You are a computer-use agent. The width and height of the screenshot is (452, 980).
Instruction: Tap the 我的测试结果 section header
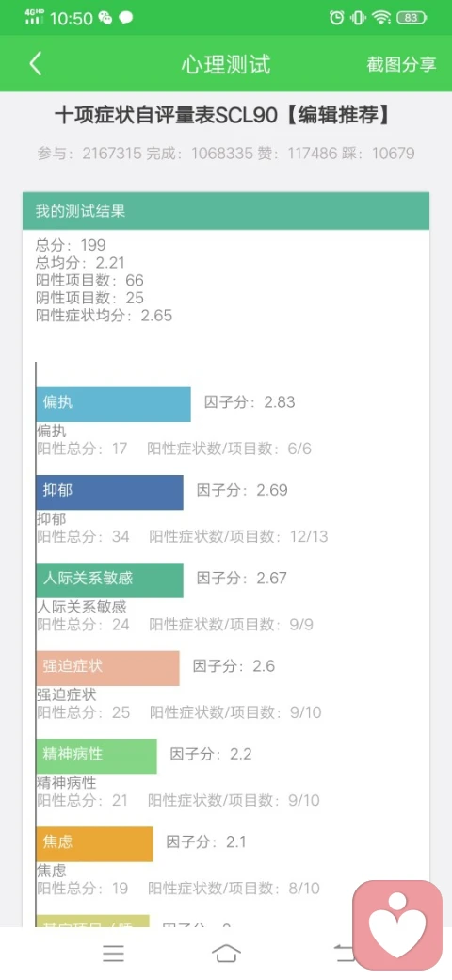[x=226, y=211]
